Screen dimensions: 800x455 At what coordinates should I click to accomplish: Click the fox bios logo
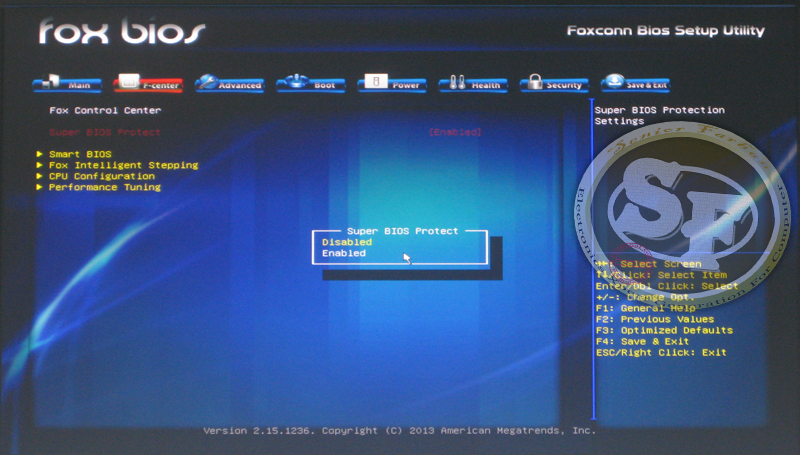tap(122, 31)
